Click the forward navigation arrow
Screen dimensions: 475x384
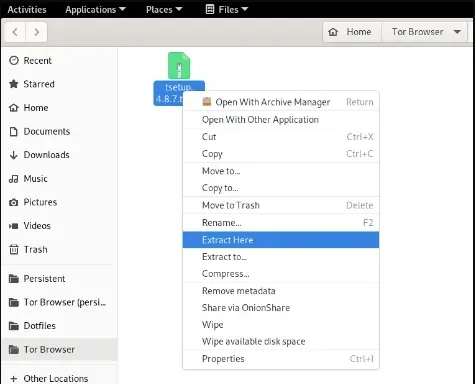coord(37,32)
